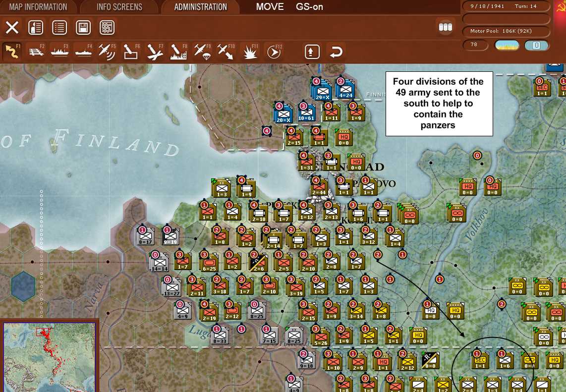The image size is (566, 392).
Task: Click the undo curved arrow icon
Action: (x=336, y=52)
